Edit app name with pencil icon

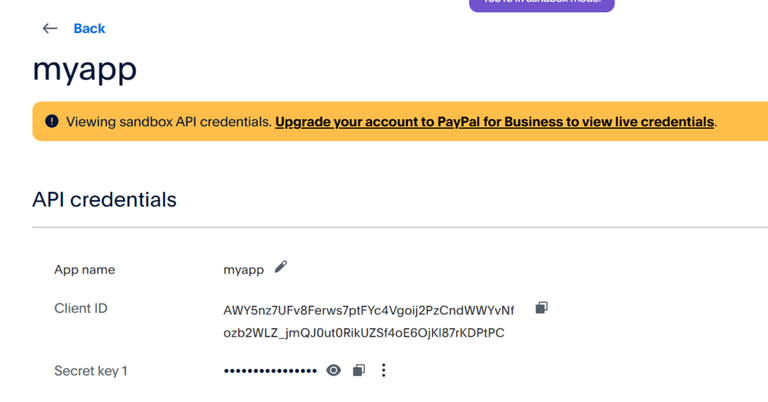[281, 267]
